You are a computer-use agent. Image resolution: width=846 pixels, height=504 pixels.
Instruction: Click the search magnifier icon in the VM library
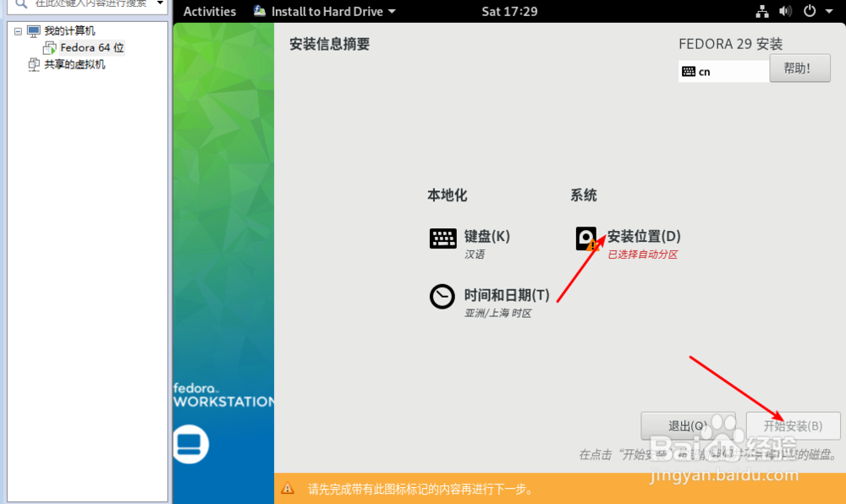tap(21, 3)
